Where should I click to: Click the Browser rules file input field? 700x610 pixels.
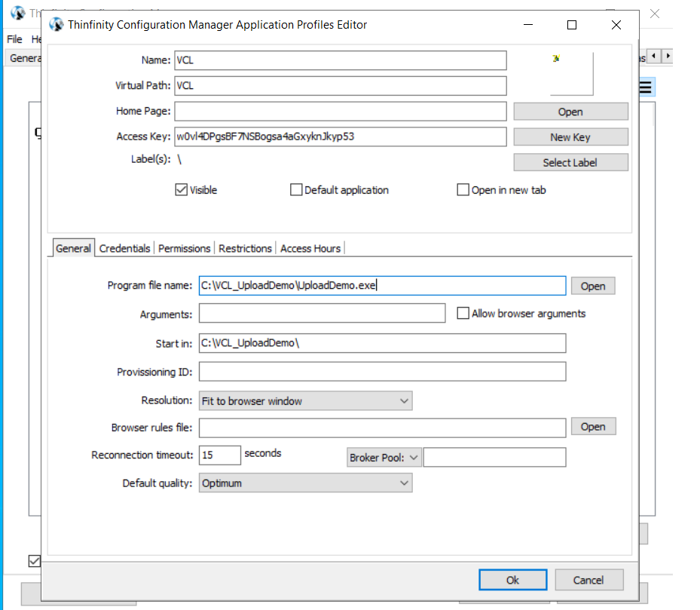[x=382, y=428]
